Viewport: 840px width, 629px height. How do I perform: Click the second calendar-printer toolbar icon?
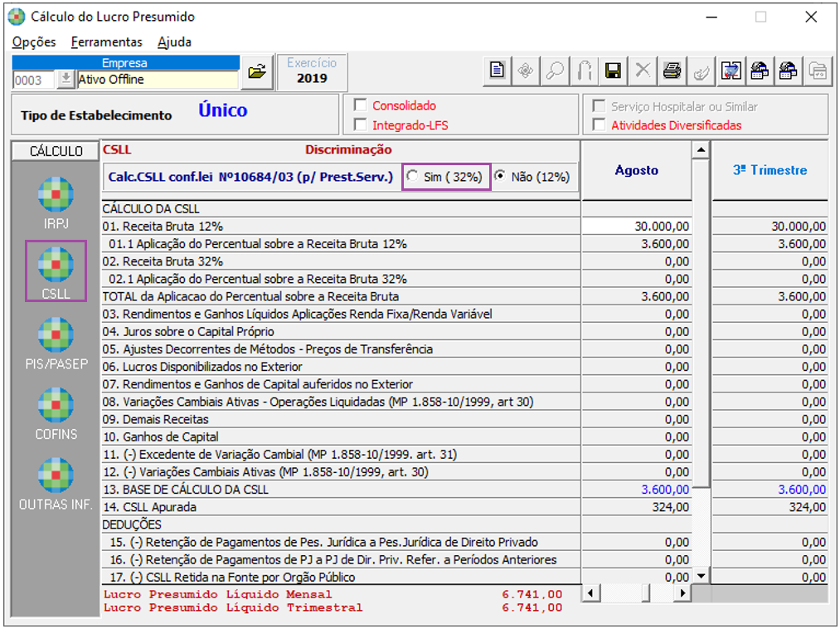[x=789, y=71]
